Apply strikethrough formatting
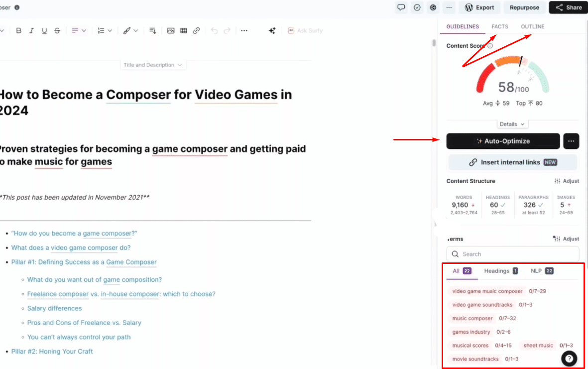The image size is (588, 369). point(57,31)
